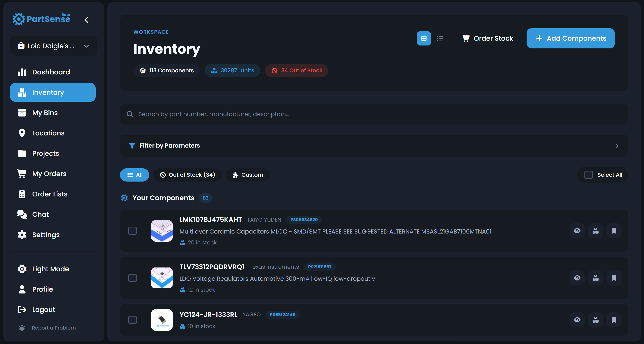
Task: Open part LMK107BJ475KAHT title
Action: [211, 219]
